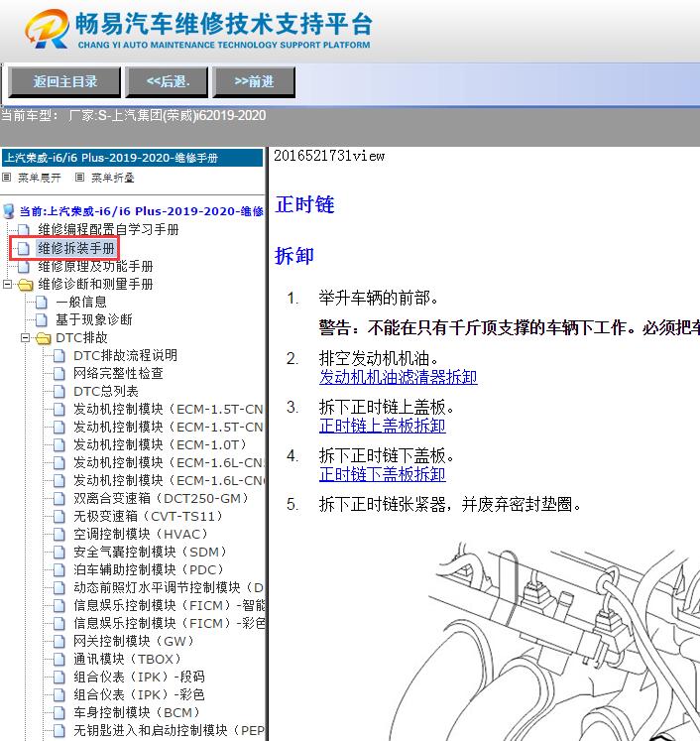Screen dimensions: 700x741
Task: Click the page icon of 组合仪表 IPK-彩色
Action: pyautogui.click(x=59, y=694)
